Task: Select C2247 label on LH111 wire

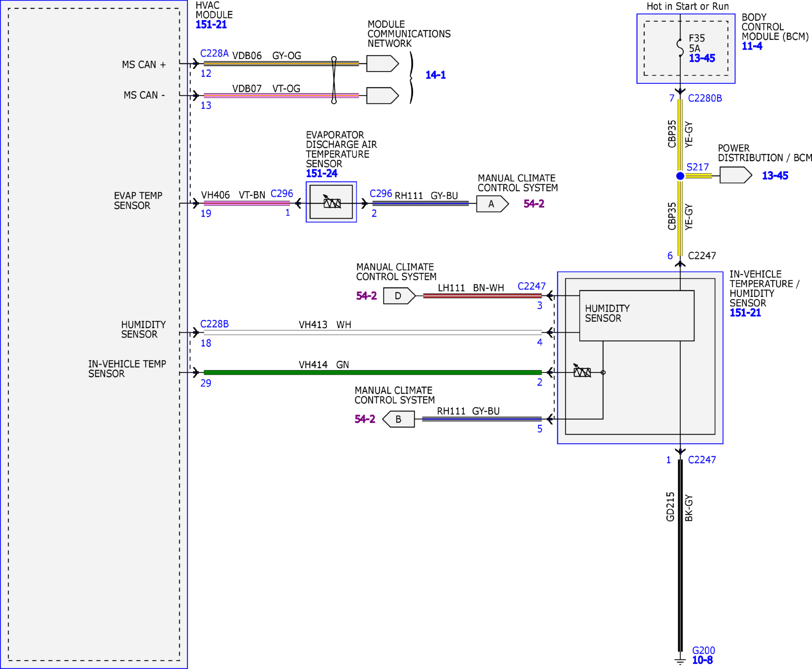Action: 531,286
